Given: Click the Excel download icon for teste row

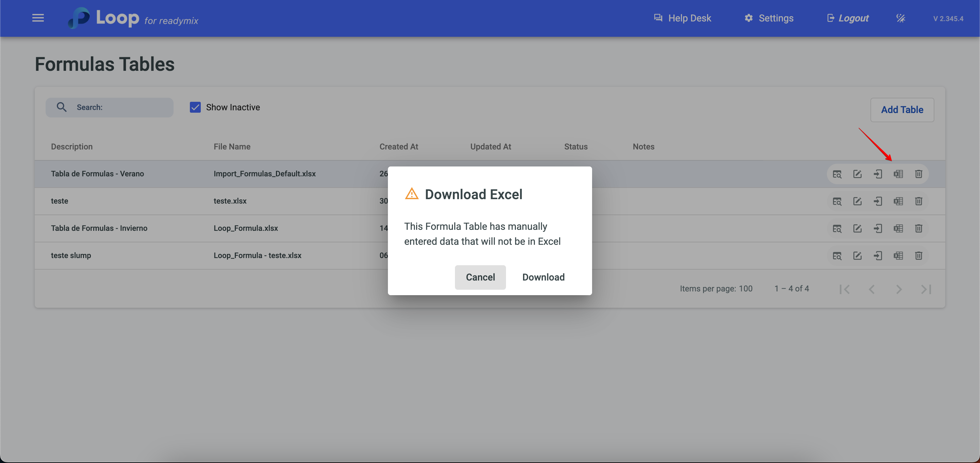Looking at the screenshot, I should click(898, 201).
